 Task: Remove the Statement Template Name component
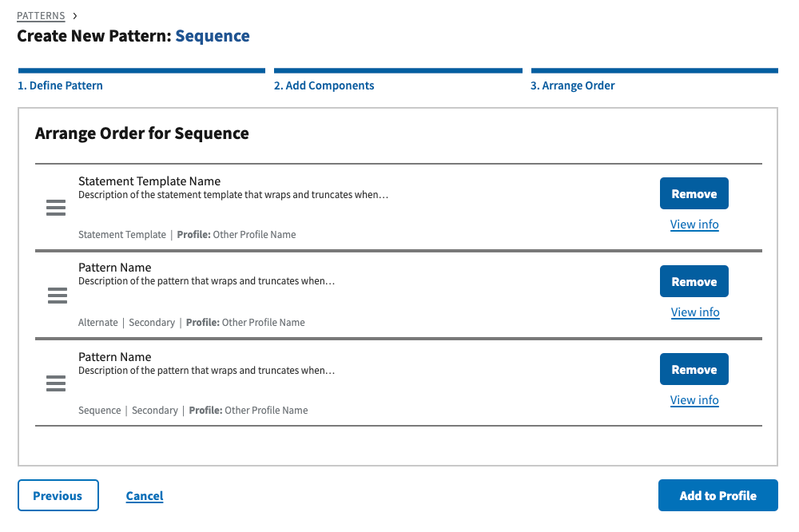click(x=694, y=194)
